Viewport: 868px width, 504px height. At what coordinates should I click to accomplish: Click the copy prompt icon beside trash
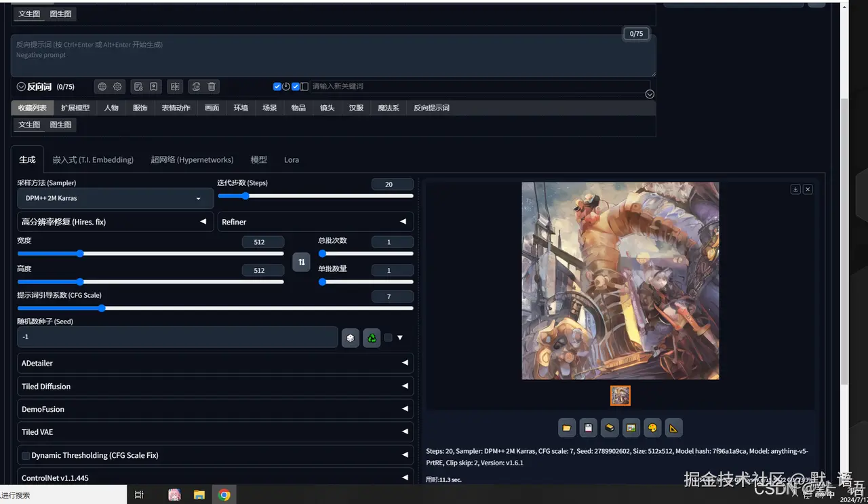(196, 87)
